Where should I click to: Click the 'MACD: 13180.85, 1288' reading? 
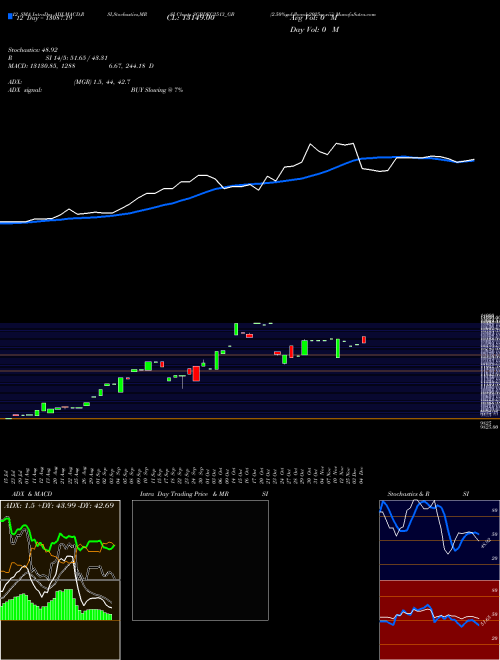[x=41, y=66]
